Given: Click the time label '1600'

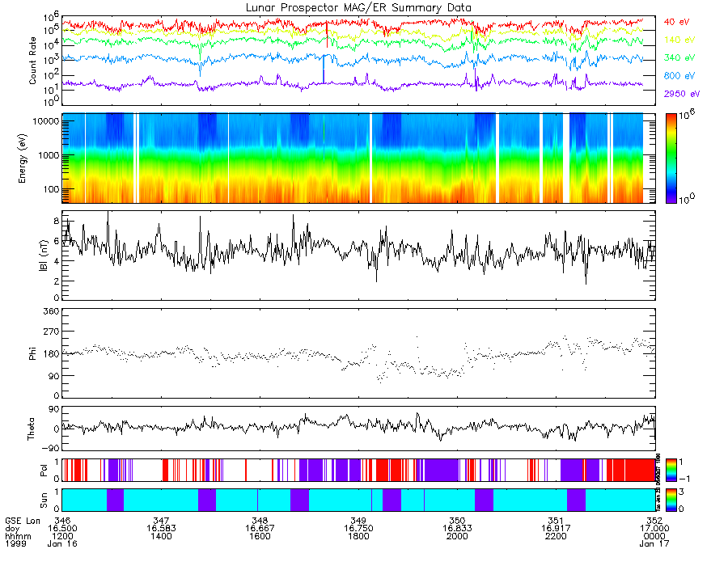Looking at the screenshot, I should 260,536.
